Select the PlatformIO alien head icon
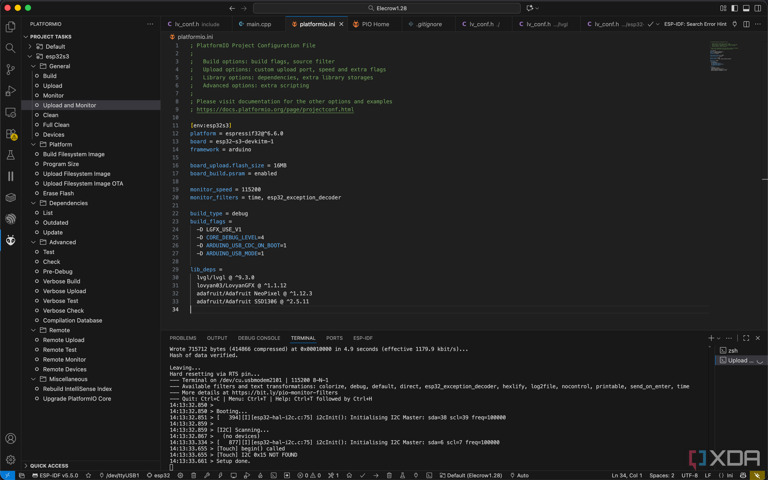 click(x=10, y=240)
